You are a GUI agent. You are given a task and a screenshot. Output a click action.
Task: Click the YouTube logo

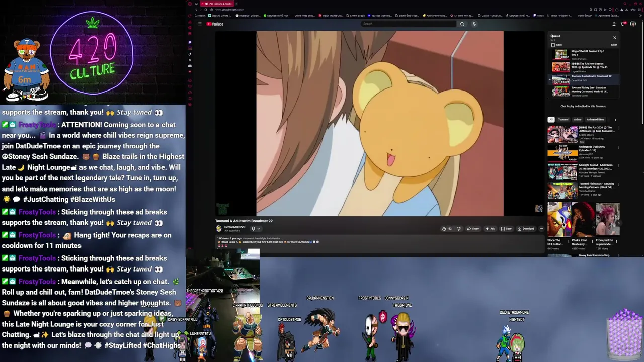(x=215, y=24)
